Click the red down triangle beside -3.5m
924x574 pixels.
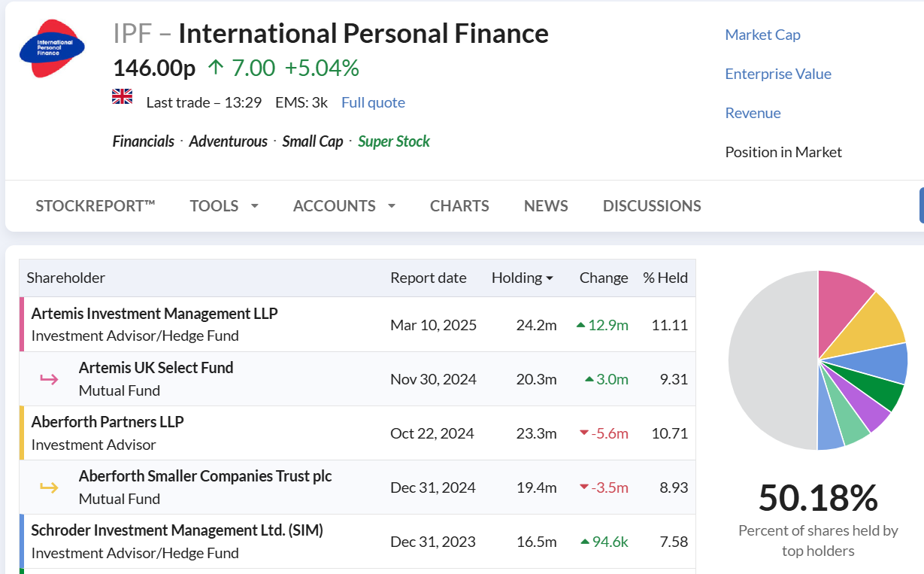583,487
